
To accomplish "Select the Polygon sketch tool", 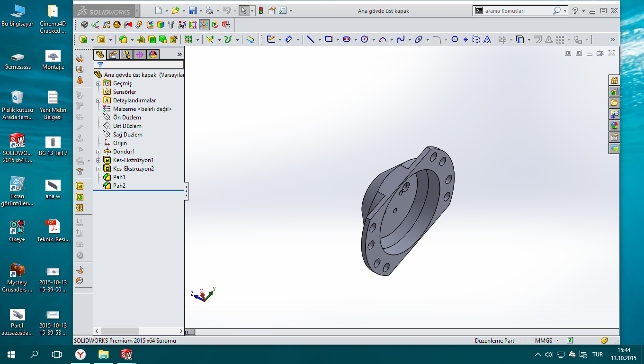I will [x=455, y=40].
